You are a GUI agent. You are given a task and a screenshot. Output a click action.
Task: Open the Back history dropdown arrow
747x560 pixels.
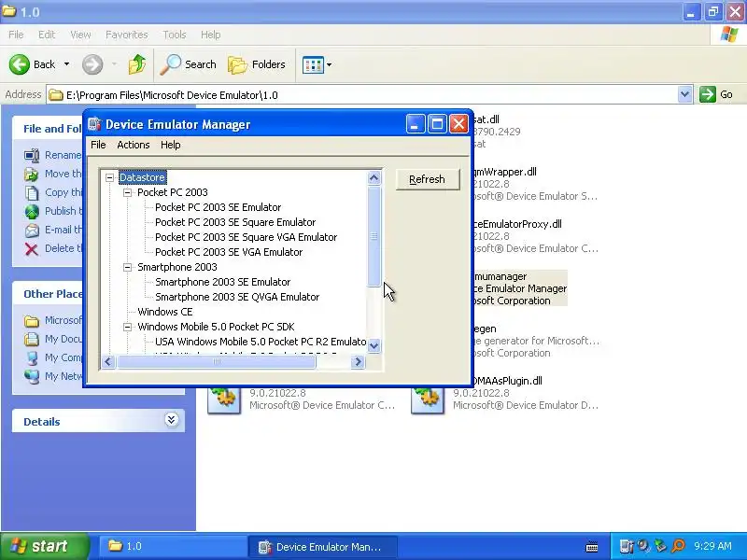pyautogui.click(x=66, y=64)
